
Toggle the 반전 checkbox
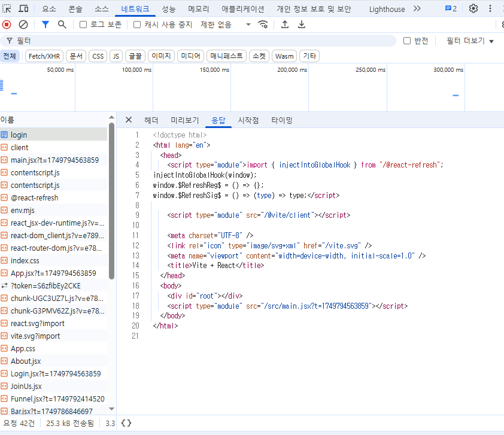407,41
